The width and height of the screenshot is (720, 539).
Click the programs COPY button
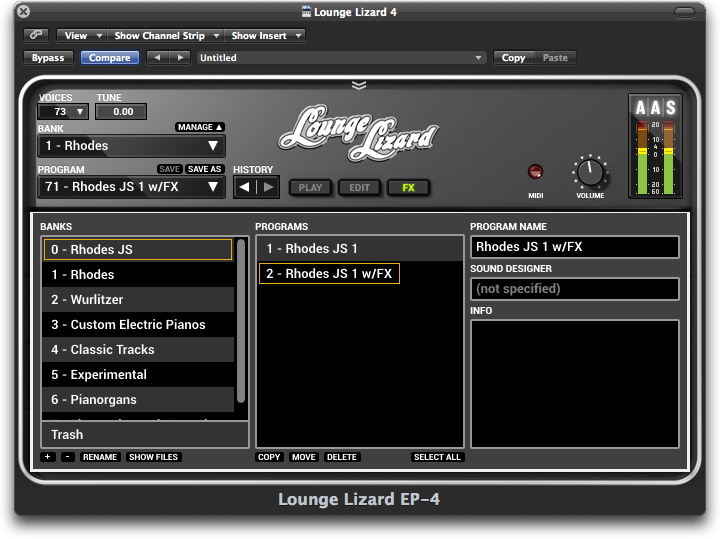[x=269, y=457]
